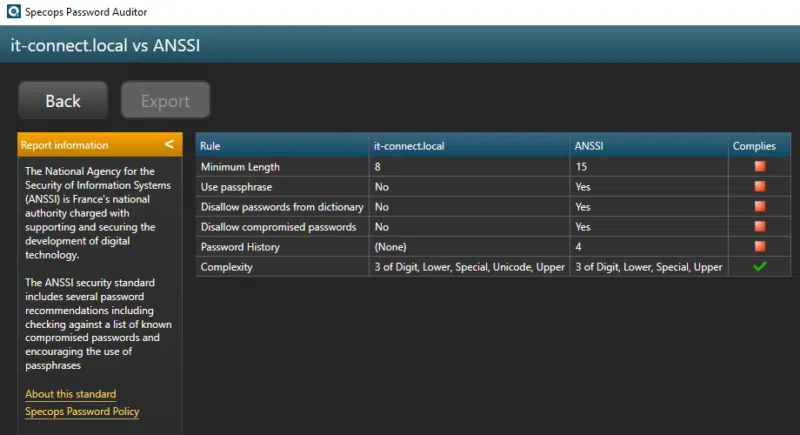The width and height of the screenshot is (800, 435).
Task: Select the Disallow compromised passwords cell
Action: pyautogui.click(x=283, y=227)
